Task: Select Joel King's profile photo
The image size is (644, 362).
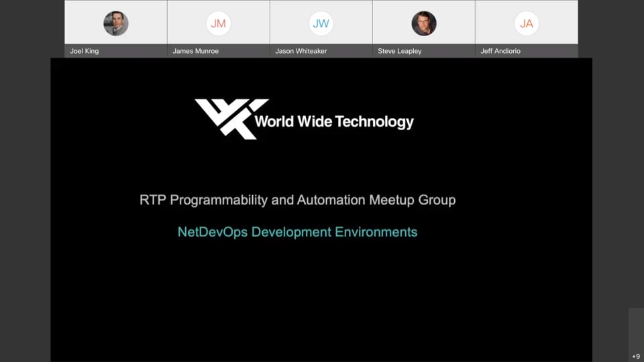Action: pyautogui.click(x=116, y=23)
